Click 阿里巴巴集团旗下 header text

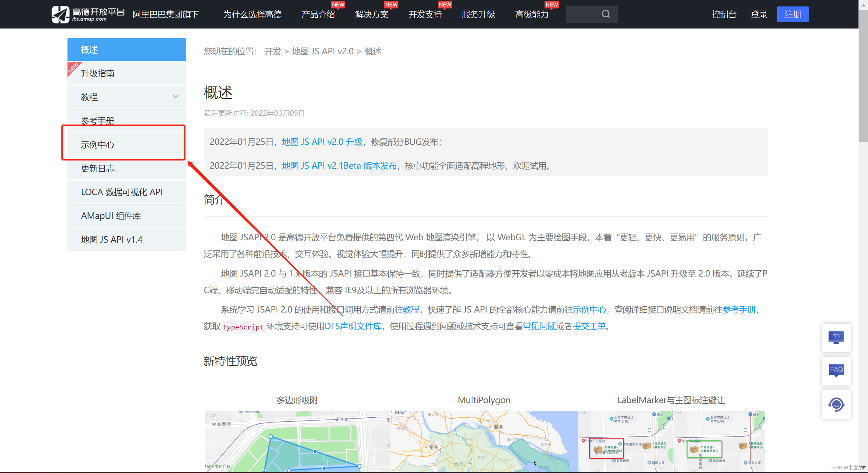[166, 14]
